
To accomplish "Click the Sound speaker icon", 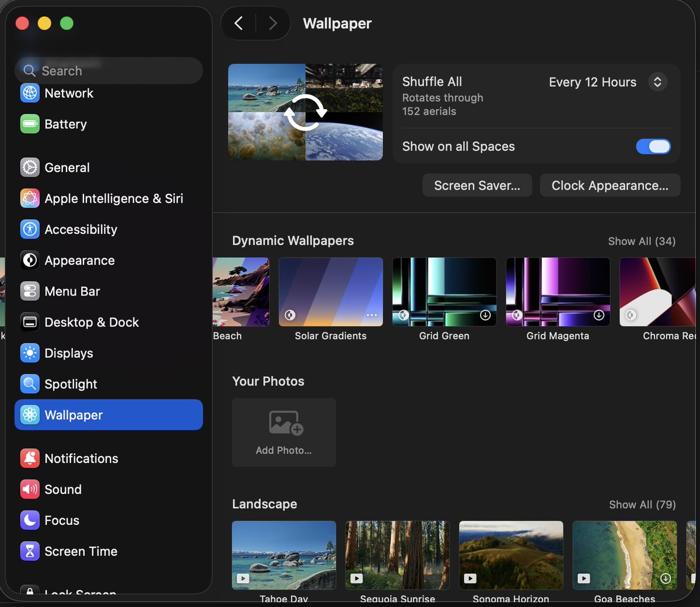I will click(30, 489).
